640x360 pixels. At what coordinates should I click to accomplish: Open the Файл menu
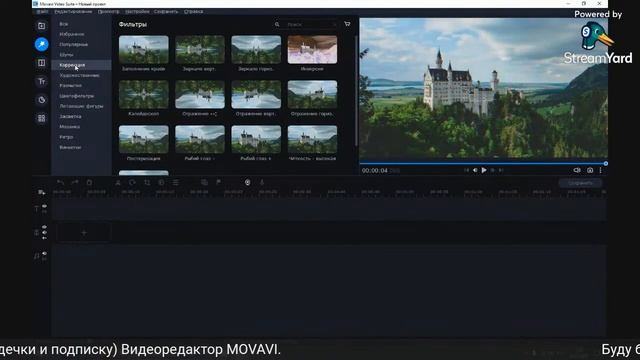[42, 12]
